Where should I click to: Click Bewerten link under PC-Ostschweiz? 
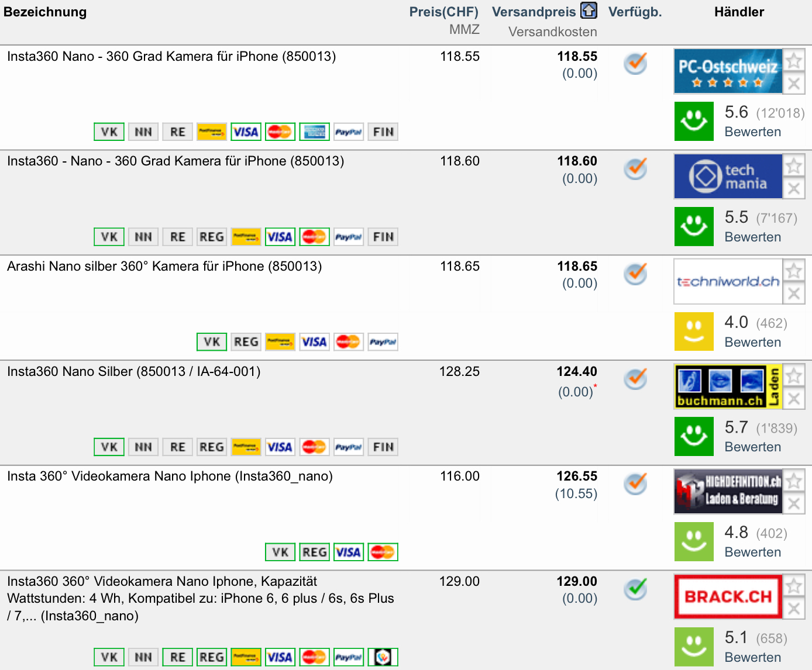752,132
